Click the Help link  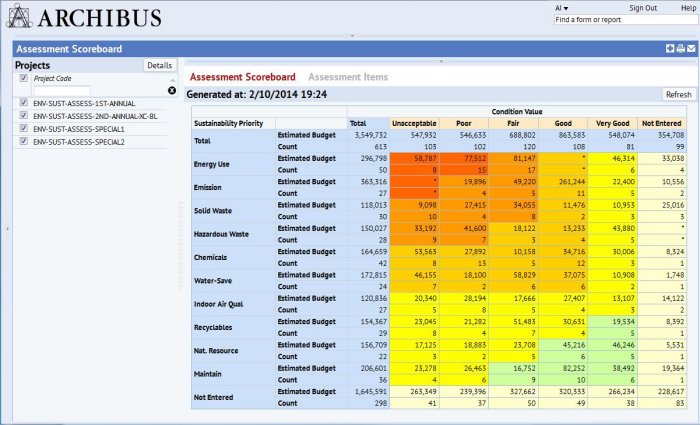tap(688, 7)
